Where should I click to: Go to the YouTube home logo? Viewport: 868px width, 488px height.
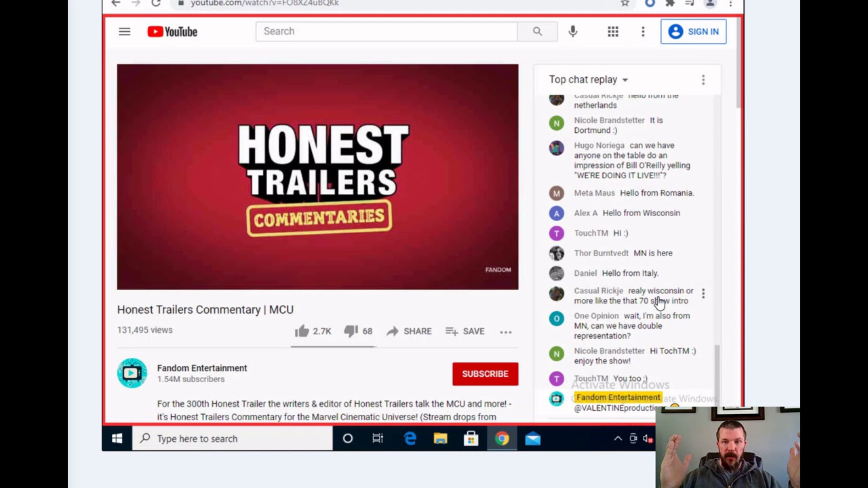(x=172, y=32)
